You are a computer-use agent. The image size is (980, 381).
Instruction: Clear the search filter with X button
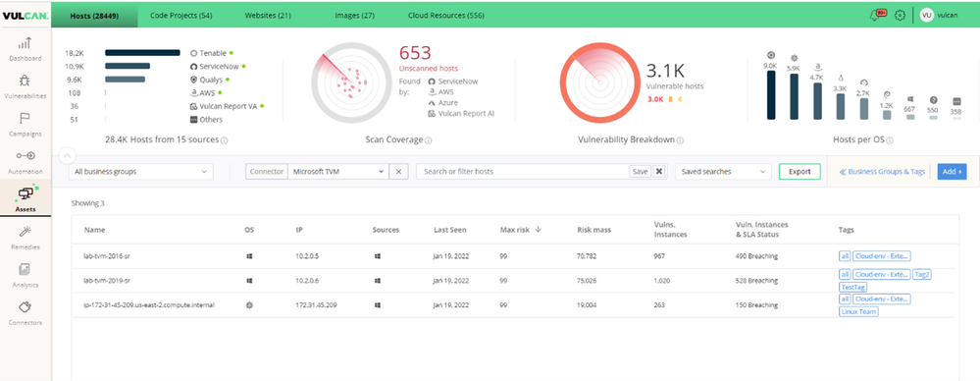[x=659, y=172]
